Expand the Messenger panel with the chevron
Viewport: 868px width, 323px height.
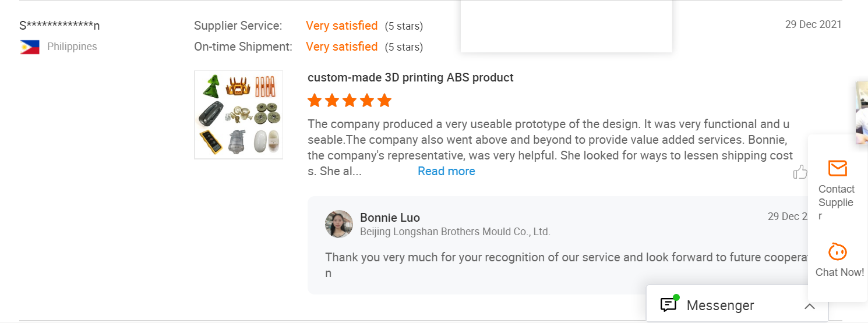point(809,306)
